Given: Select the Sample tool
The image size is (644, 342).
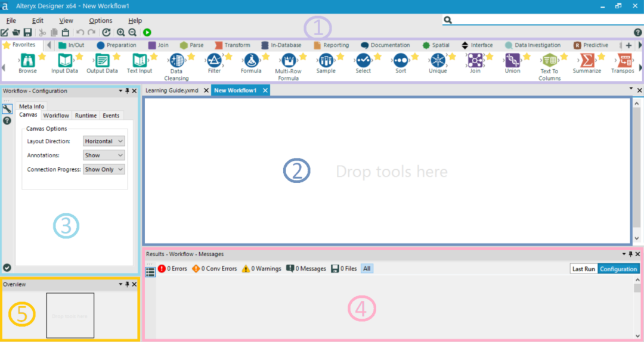Looking at the screenshot, I should (326, 61).
